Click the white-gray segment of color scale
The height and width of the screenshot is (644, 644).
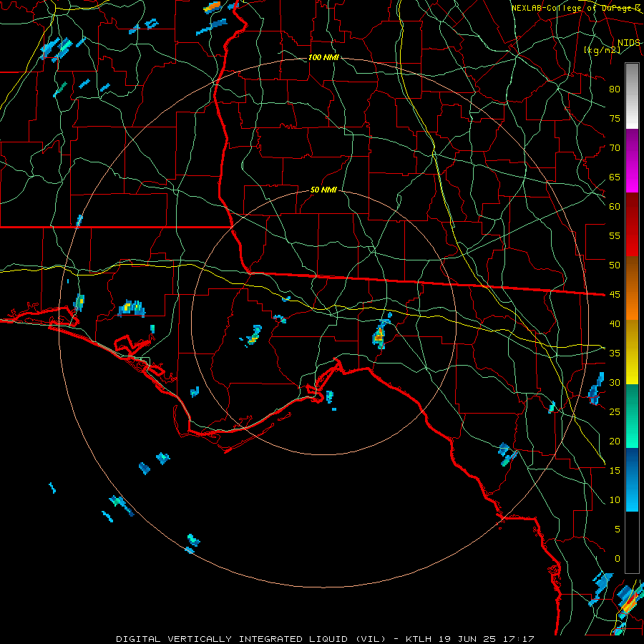[x=632, y=96]
